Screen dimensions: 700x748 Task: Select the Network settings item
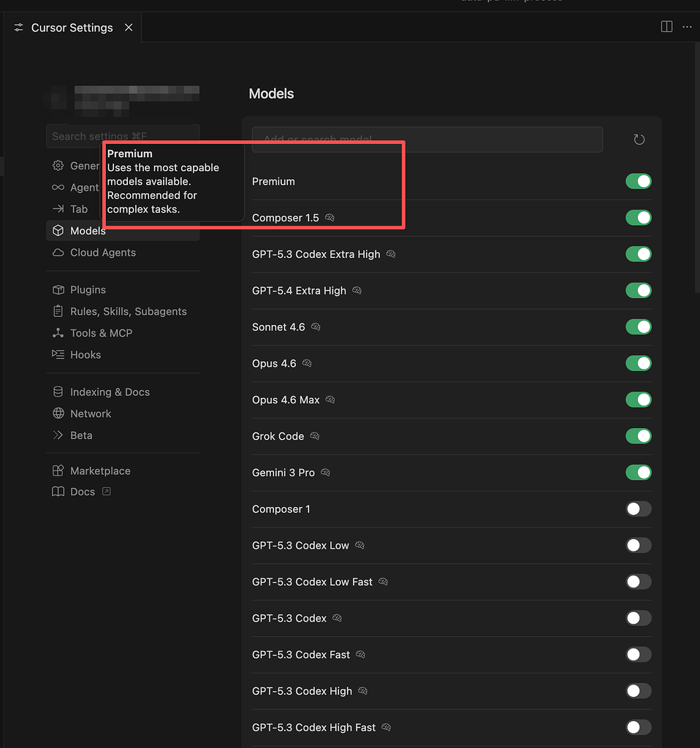tap(123, 413)
